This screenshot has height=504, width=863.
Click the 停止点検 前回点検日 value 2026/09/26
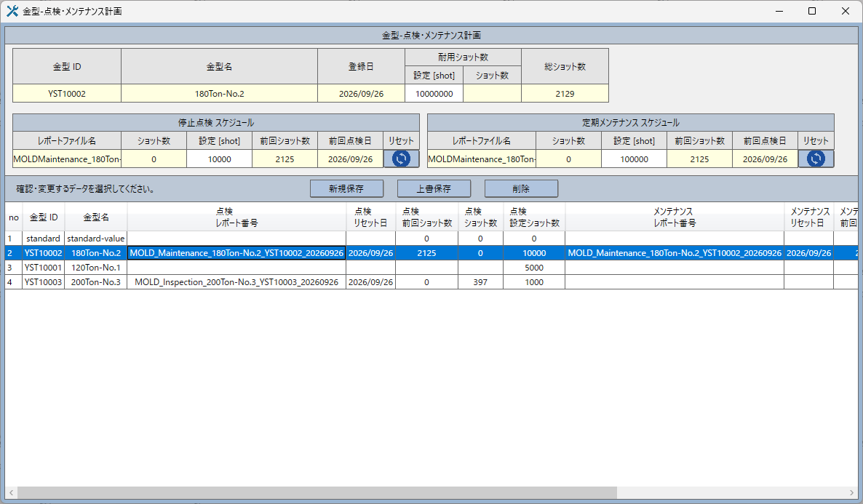pos(350,159)
